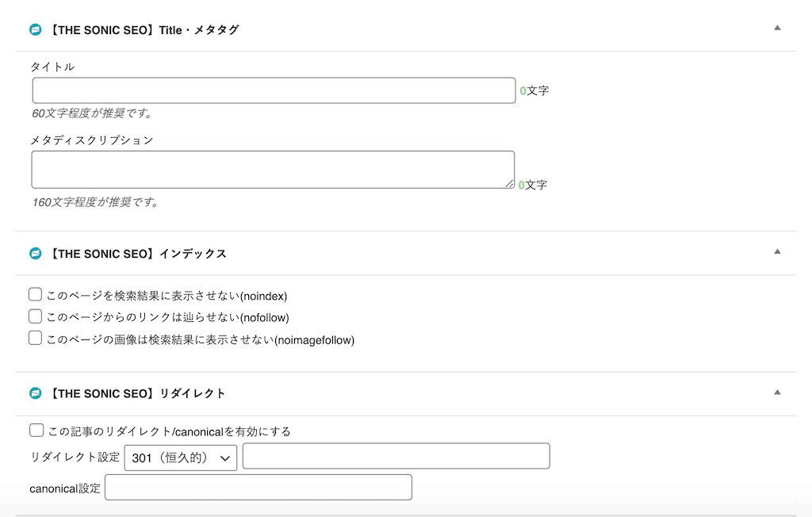
Task: Click the canonical設定 label
Action: (x=65, y=488)
